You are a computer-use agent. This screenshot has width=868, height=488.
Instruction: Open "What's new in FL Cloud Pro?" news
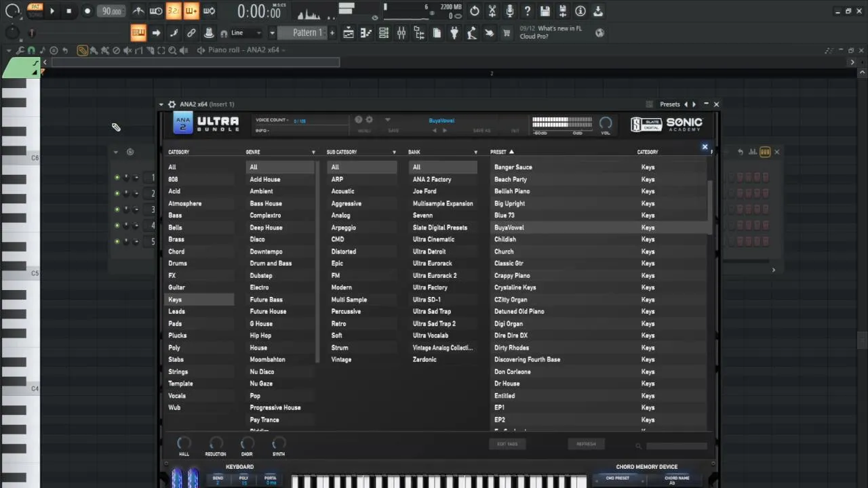(x=551, y=33)
